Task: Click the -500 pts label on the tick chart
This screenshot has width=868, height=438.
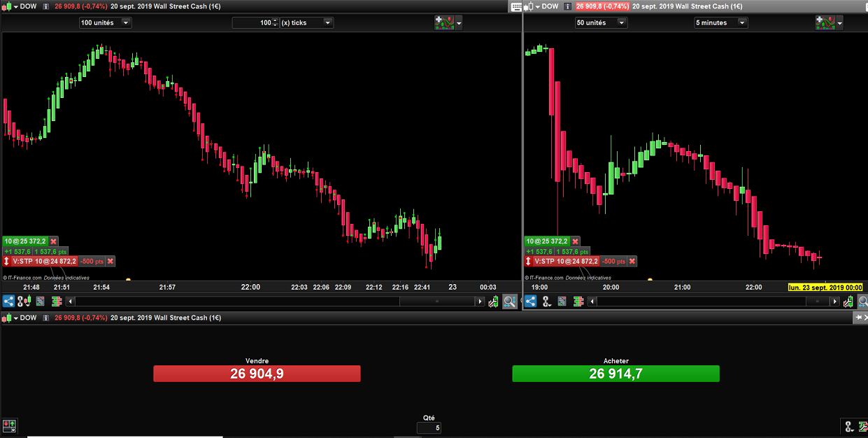Action: tap(92, 261)
